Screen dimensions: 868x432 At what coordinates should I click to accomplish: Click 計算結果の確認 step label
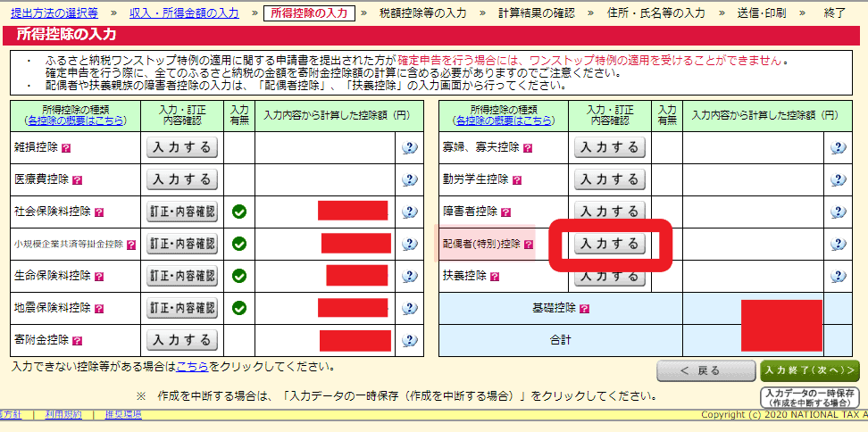(x=537, y=13)
